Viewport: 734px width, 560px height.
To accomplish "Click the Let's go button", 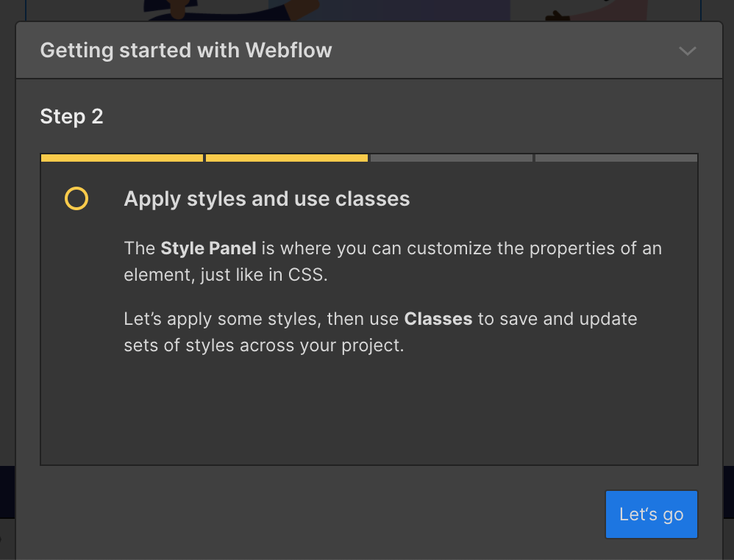I will (651, 514).
